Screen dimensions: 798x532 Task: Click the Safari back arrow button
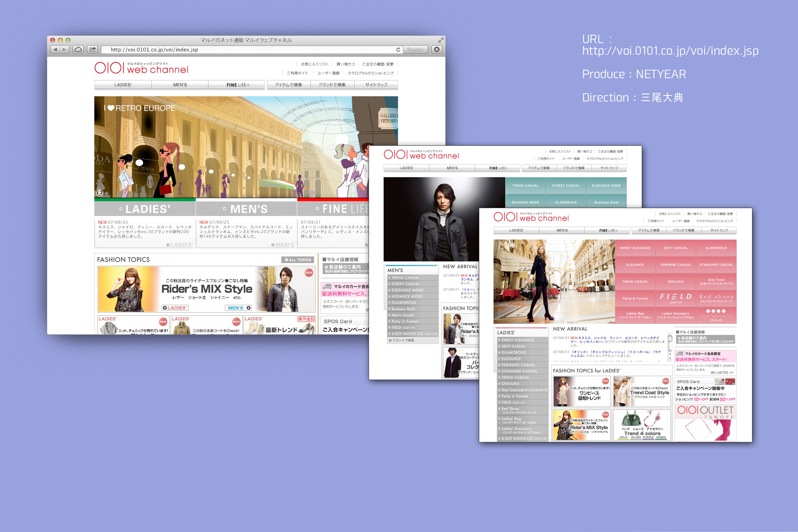[55, 49]
